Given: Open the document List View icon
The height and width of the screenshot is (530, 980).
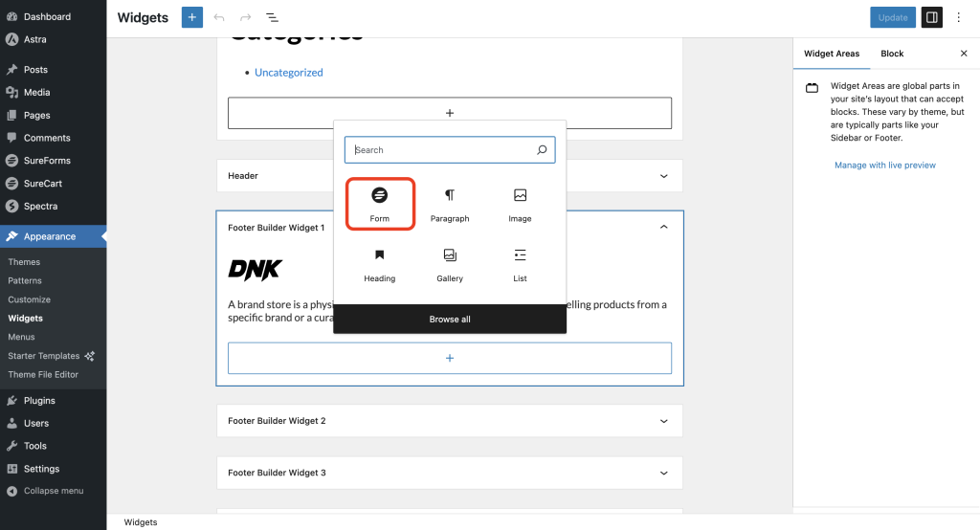Looking at the screenshot, I should pos(272,17).
